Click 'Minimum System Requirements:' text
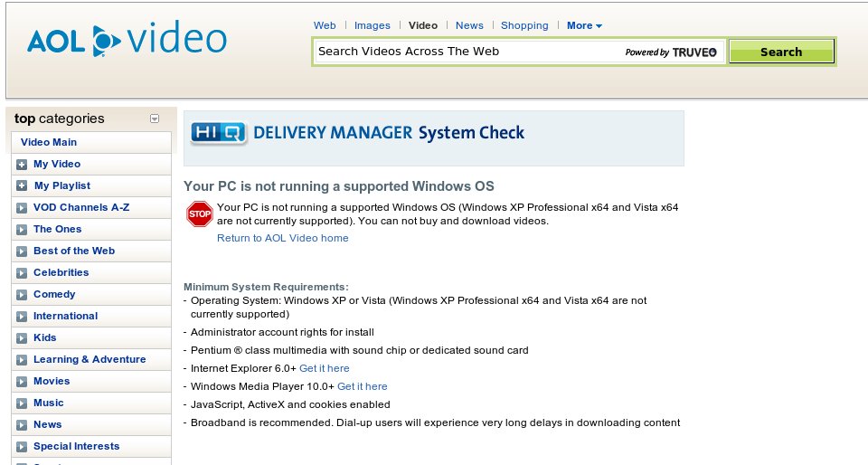Screen dimensions: 868x465 [266, 287]
